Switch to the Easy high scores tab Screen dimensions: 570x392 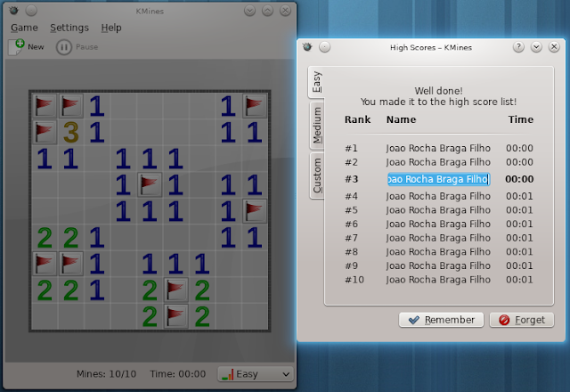(317, 82)
